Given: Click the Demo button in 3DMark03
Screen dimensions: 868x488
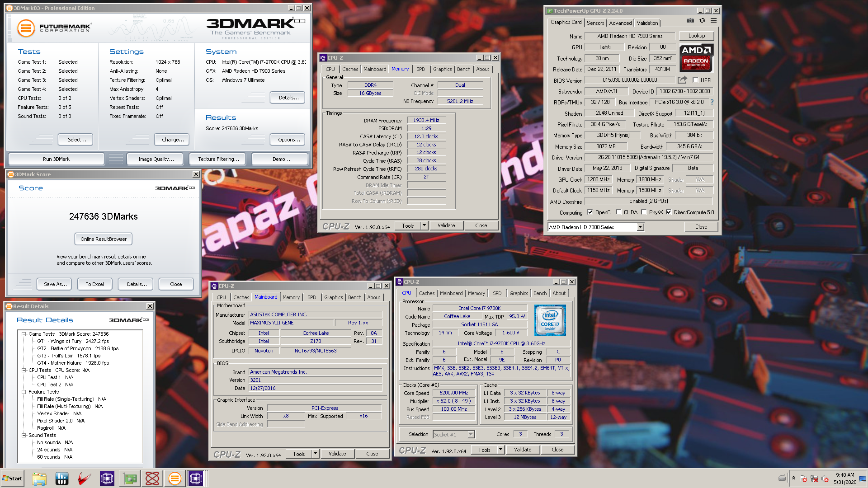Looking at the screenshot, I should click(x=280, y=159).
